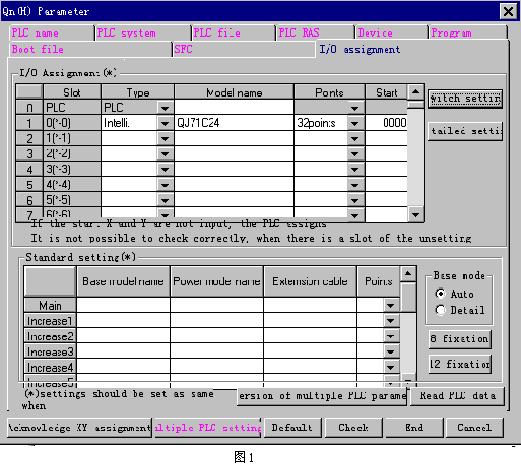This screenshot has width=521, height=470.
Task: Click the Start address field showing 0000
Action: (386, 123)
